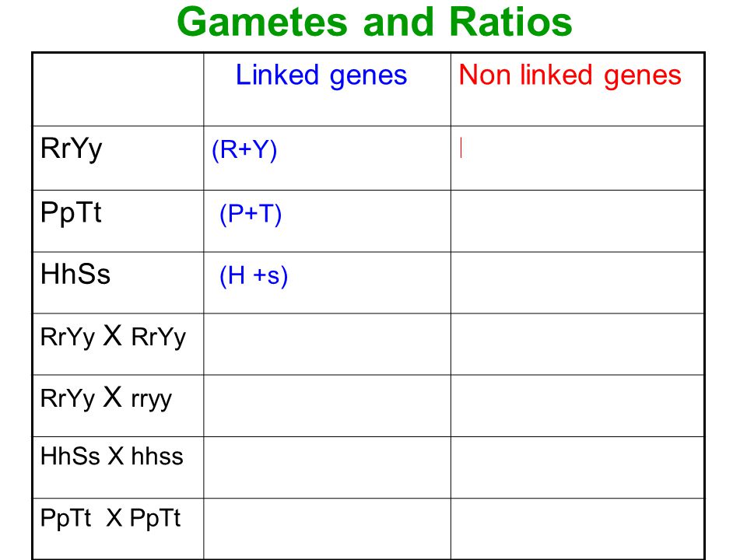Viewport: 747px width, 560px height.
Task: Click the HhSs row label
Action: [75, 275]
